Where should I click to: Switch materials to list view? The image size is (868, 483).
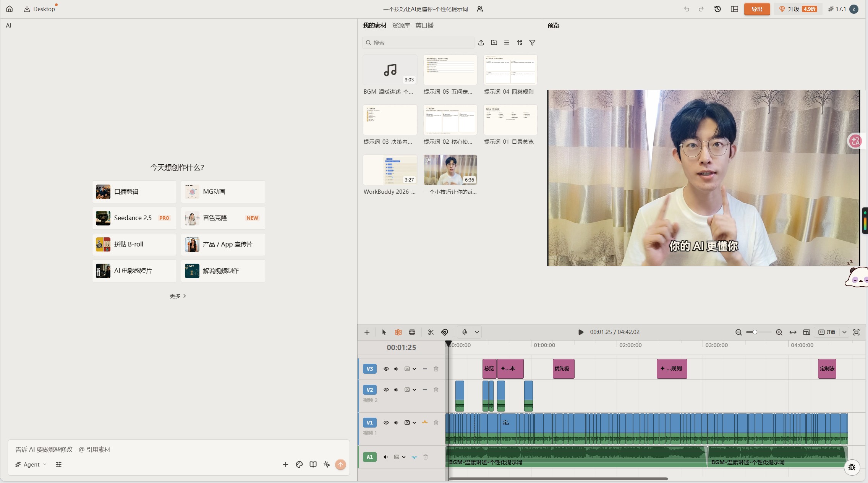(507, 42)
